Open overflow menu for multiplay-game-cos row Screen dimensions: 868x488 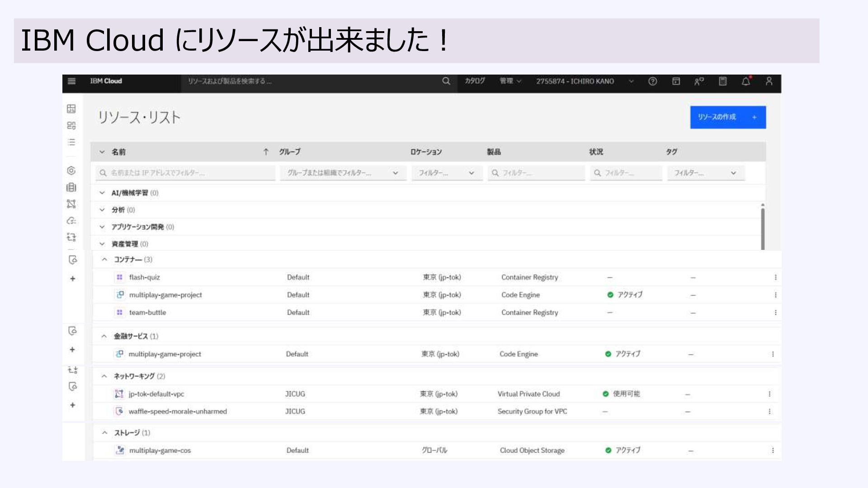(x=773, y=450)
